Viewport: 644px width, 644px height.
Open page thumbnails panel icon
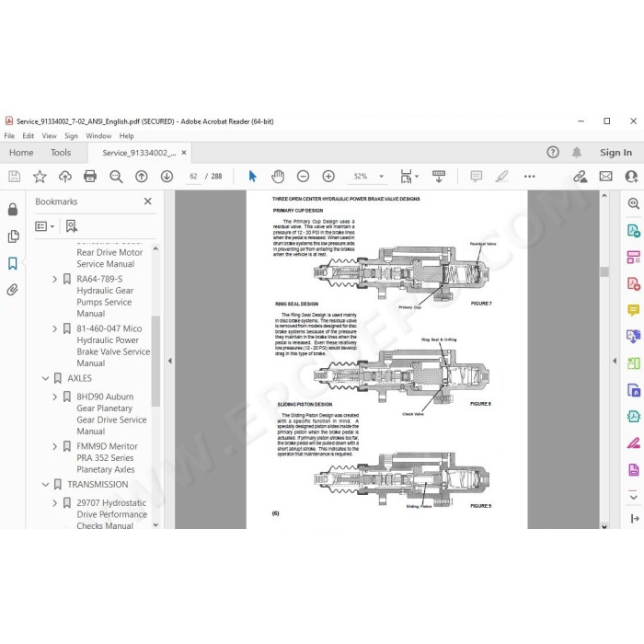13,236
